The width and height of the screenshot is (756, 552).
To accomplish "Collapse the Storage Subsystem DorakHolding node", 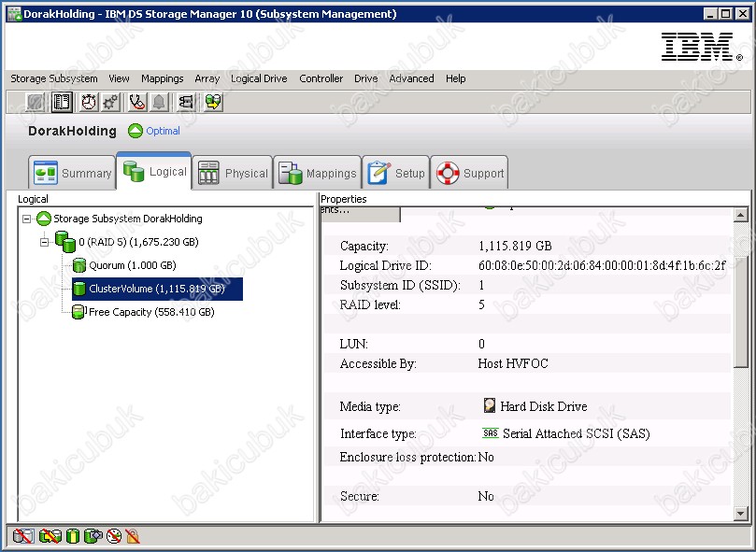I will [26, 219].
